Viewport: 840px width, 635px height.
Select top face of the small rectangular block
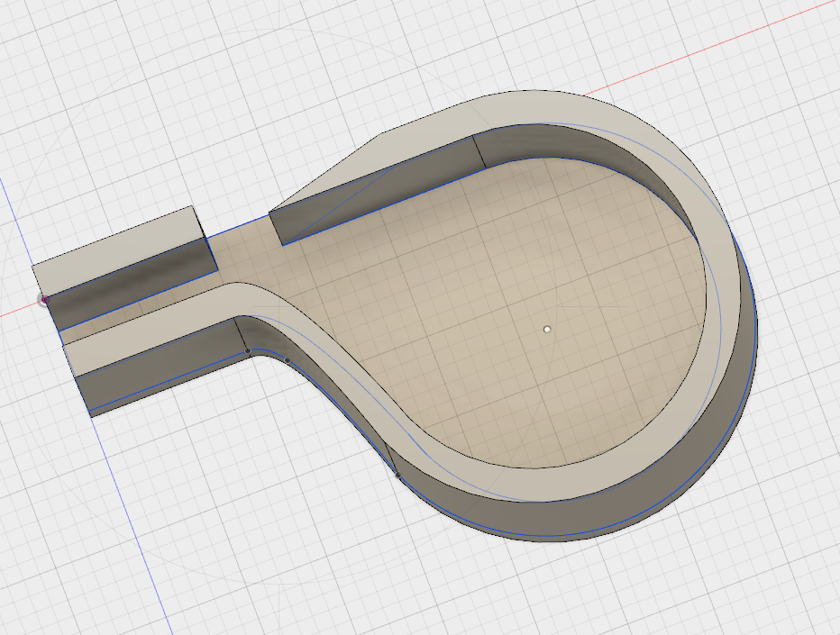(x=118, y=250)
